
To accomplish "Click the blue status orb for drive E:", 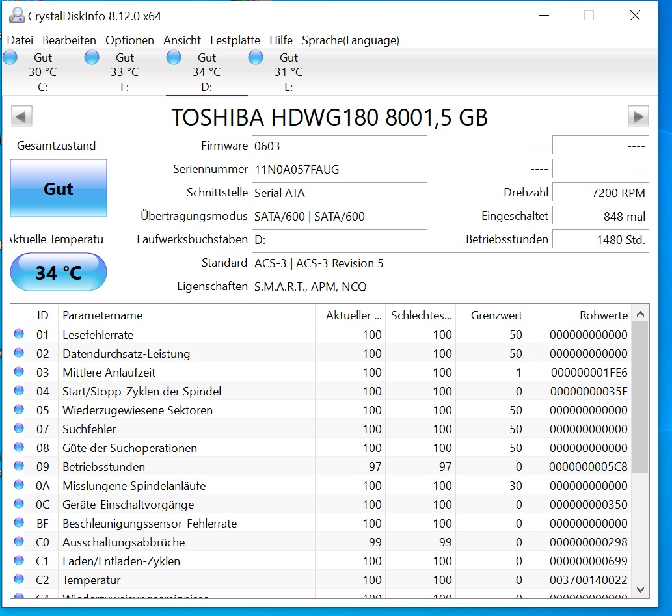I will (x=256, y=57).
